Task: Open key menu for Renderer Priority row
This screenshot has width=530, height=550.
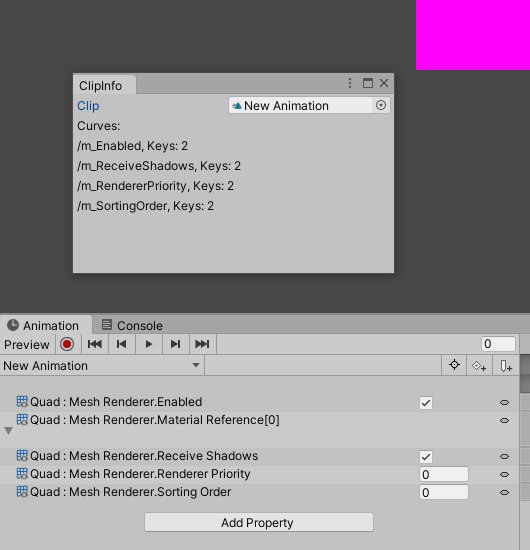Action: [504, 474]
